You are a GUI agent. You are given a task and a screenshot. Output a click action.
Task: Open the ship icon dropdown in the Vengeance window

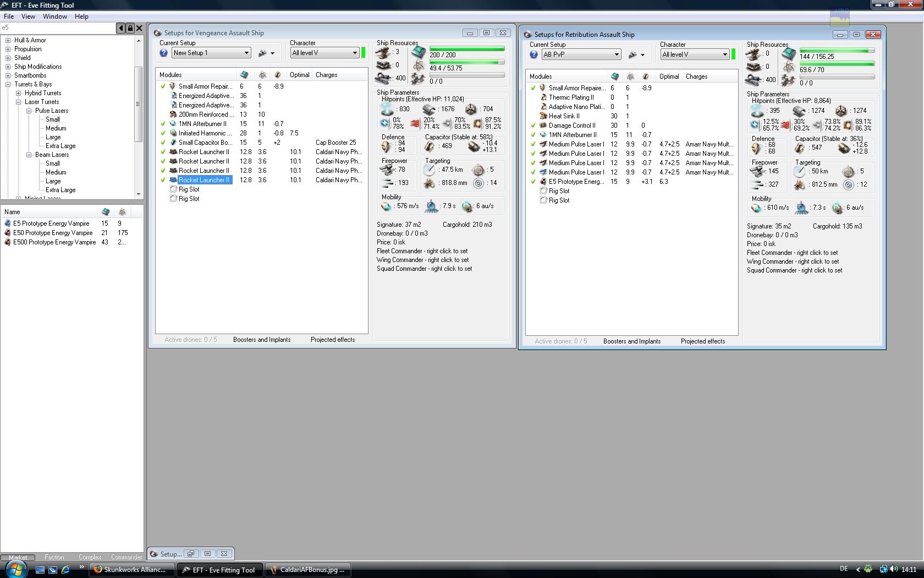pos(267,53)
